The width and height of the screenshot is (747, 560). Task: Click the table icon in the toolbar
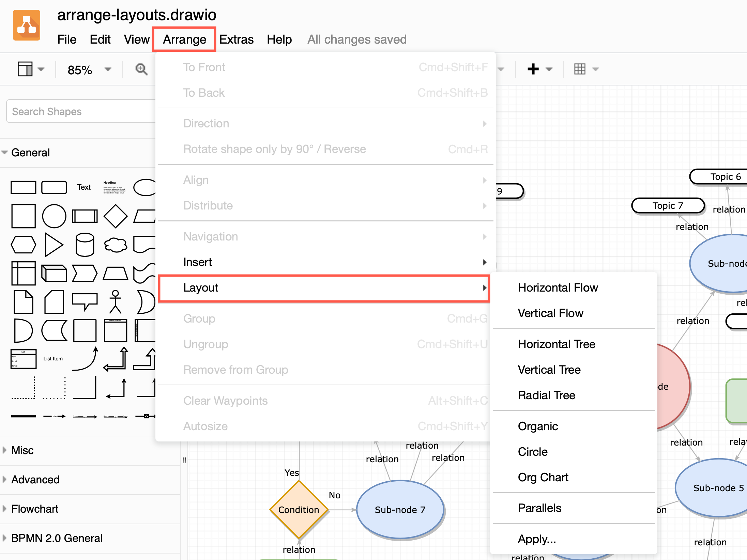coord(580,69)
